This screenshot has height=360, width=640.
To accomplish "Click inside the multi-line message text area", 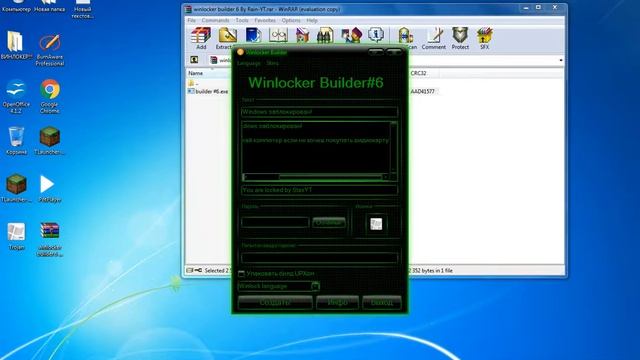I will click(316, 147).
